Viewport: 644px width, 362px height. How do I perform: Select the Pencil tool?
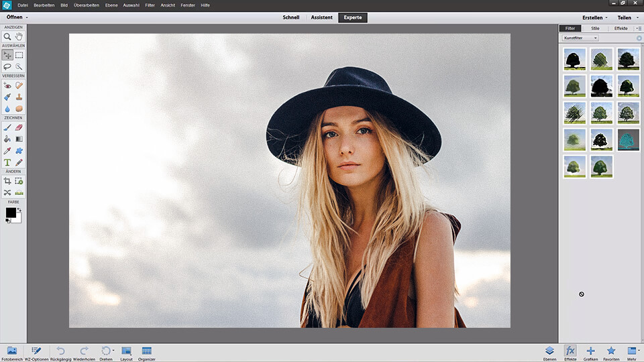[19, 162]
